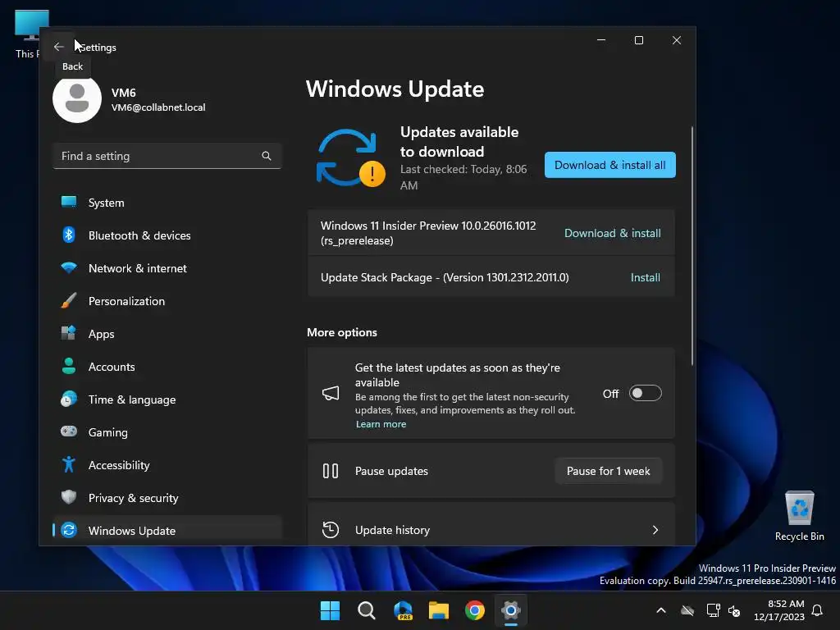Click the Gaming controller icon

[69, 431]
